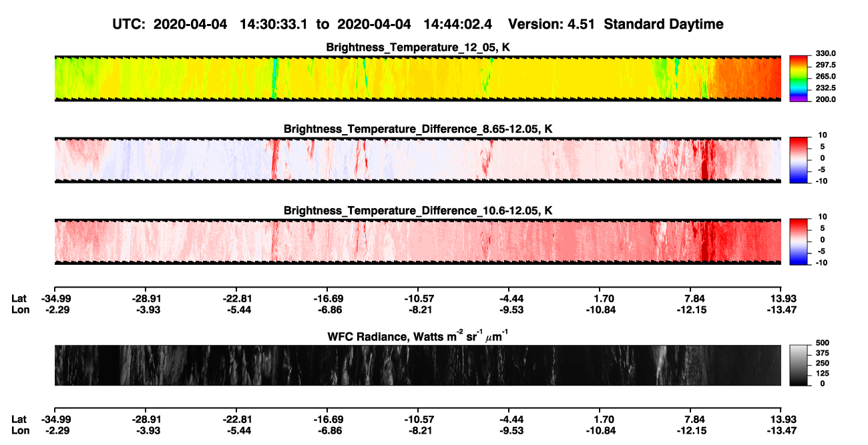This screenshot has height=445, width=868.
Task: Click the Brightness_Temperature_Difference_8.65-12.05 title
Action: point(418,129)
